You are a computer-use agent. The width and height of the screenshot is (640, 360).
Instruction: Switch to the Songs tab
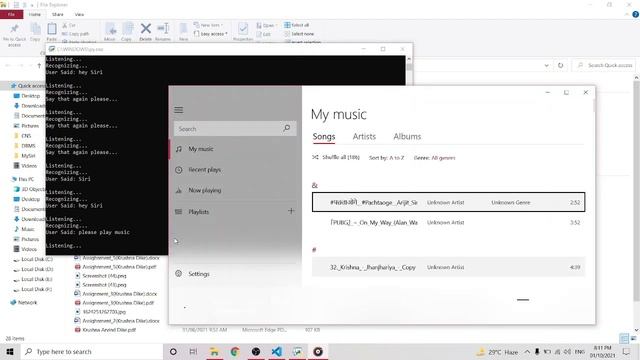point(324,136)
